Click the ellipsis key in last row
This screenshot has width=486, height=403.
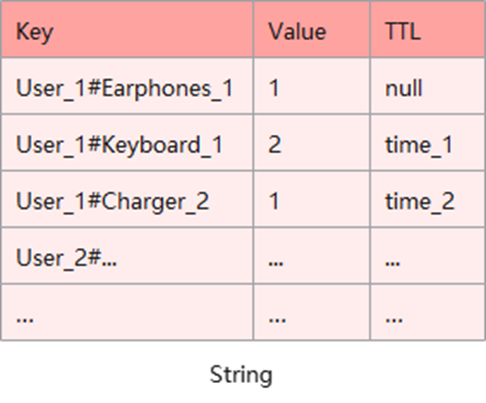coord(127,312)
